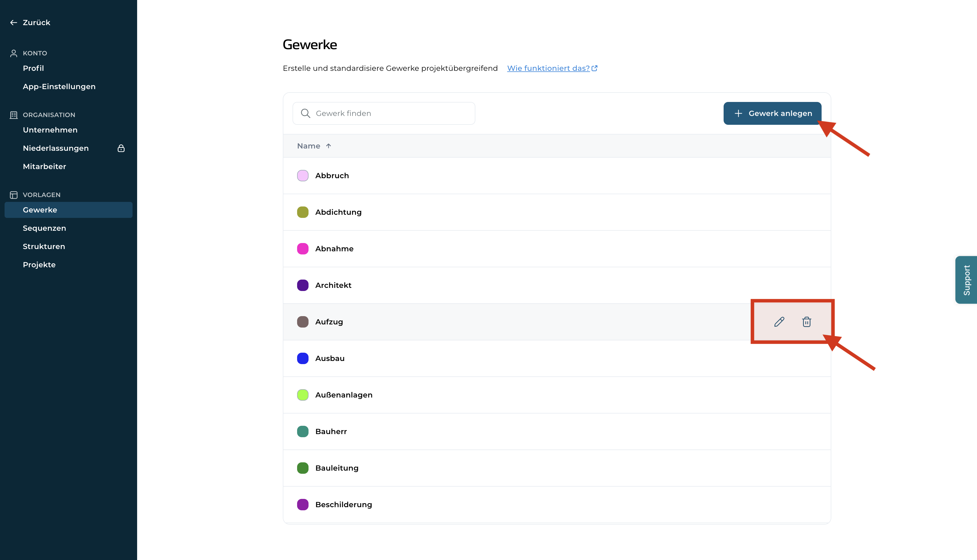Select the Abdichtung row name
The width and height of the screenshot is (977, 560).
point(339,212)
